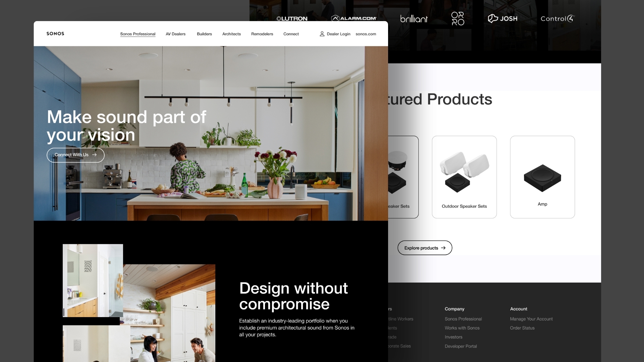This screenshot has width=644, height=362.
Task: Click the Brilliant partner icon
Action: (413, 18)
